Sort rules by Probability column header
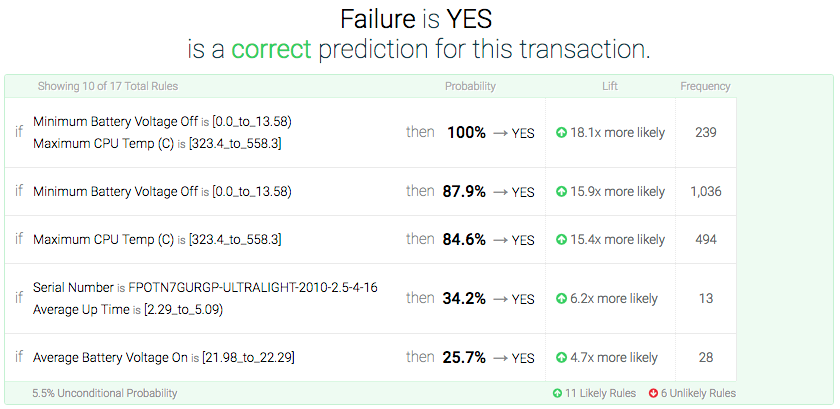This screenshot has height=409, width=840. click(x=470, y=86)
